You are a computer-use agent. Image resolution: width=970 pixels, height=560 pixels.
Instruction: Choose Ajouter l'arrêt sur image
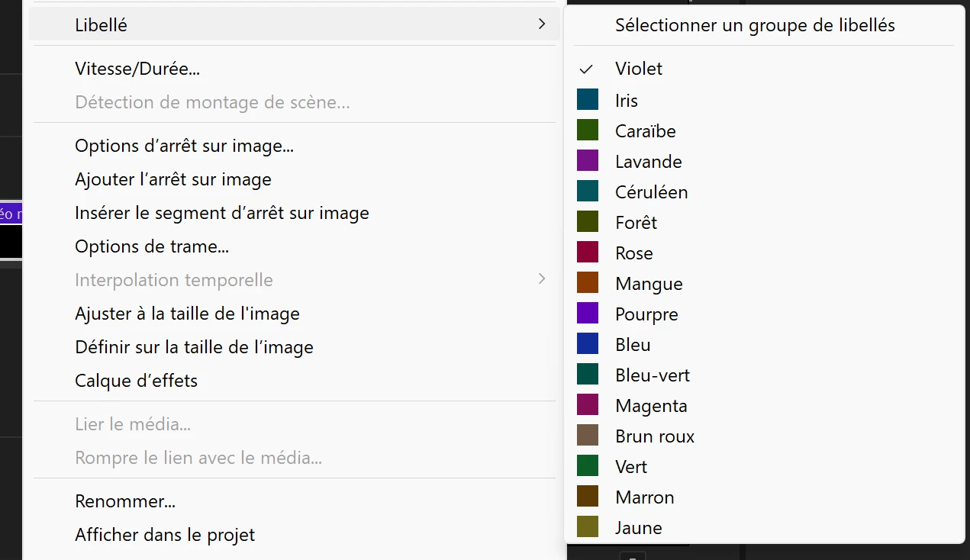(x=173, y=179)
